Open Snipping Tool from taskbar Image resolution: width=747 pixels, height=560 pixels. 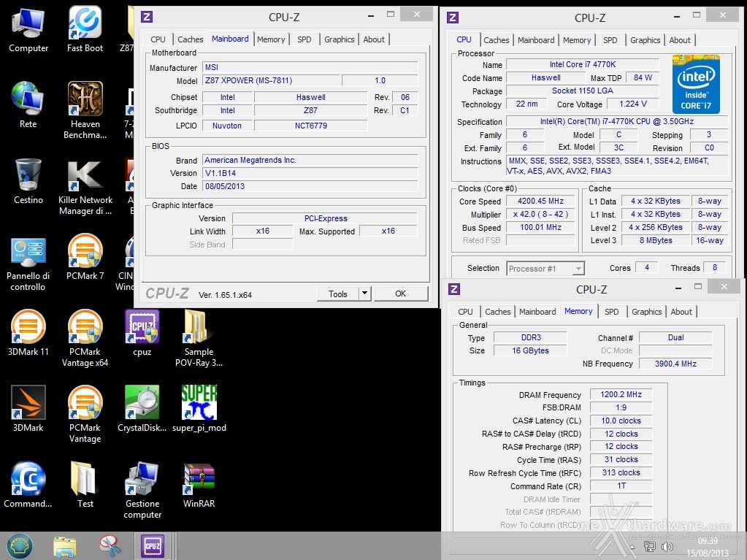point(110,546)
